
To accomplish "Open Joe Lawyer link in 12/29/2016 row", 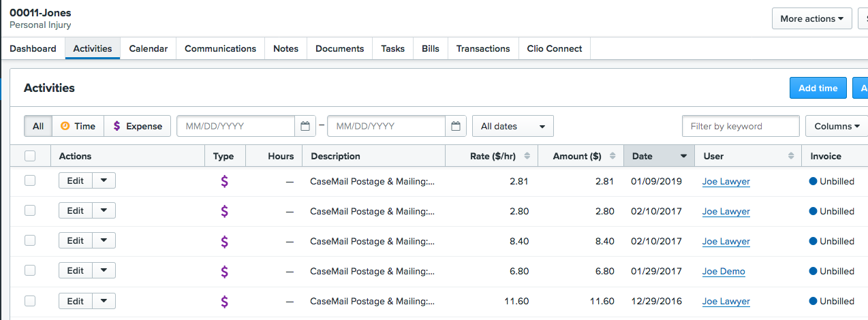I will click(x=726, y=301).
